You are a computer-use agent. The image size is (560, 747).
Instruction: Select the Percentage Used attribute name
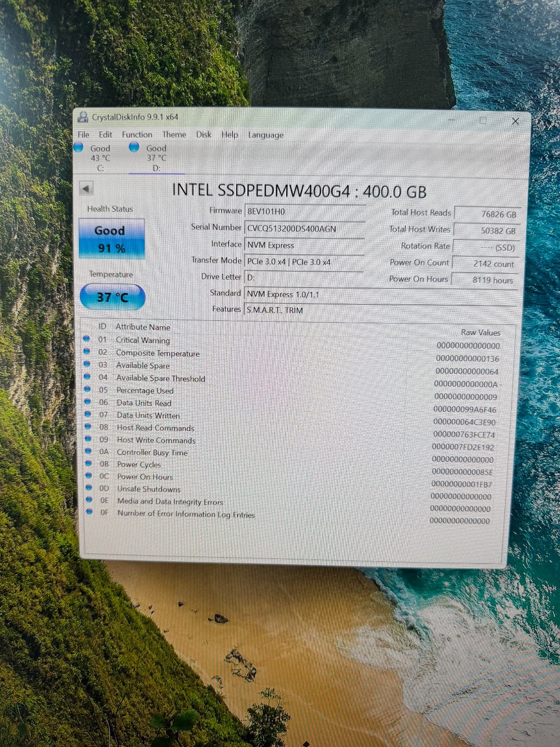pos(145,390)
